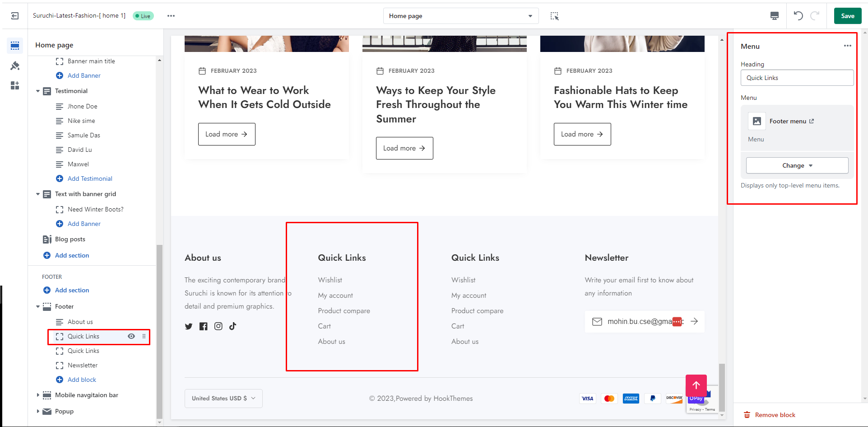This screenshot has height=427, width=868.
Task: Select the Blog posts section
Action: [x=70, y=239]
